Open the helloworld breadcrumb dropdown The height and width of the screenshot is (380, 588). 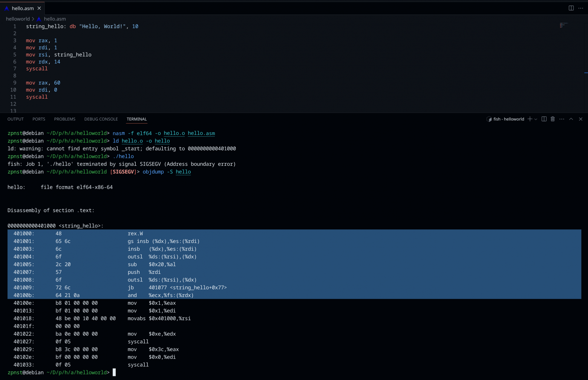[18, 18]
